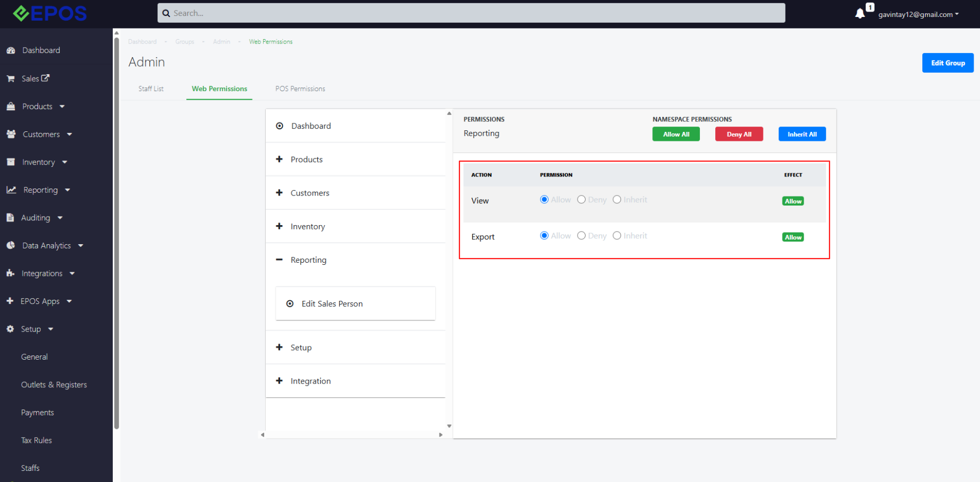Click the green Allow All button
980x482 pixels.
click(x=676, y=134)
